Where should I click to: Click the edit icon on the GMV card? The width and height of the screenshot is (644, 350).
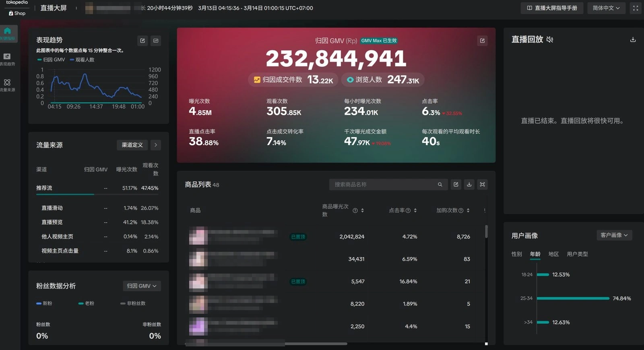point(482,41)
